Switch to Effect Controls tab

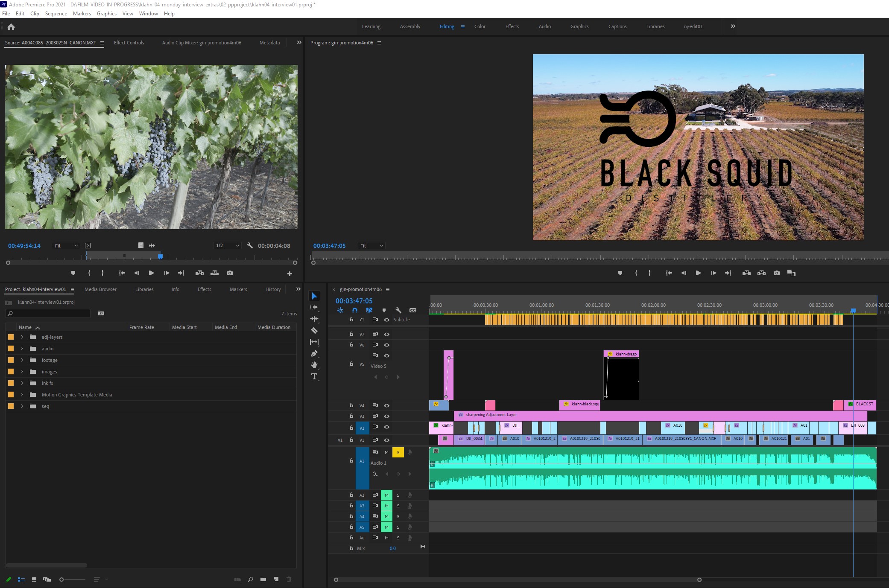pyautogui.click(x=129, y=43)
